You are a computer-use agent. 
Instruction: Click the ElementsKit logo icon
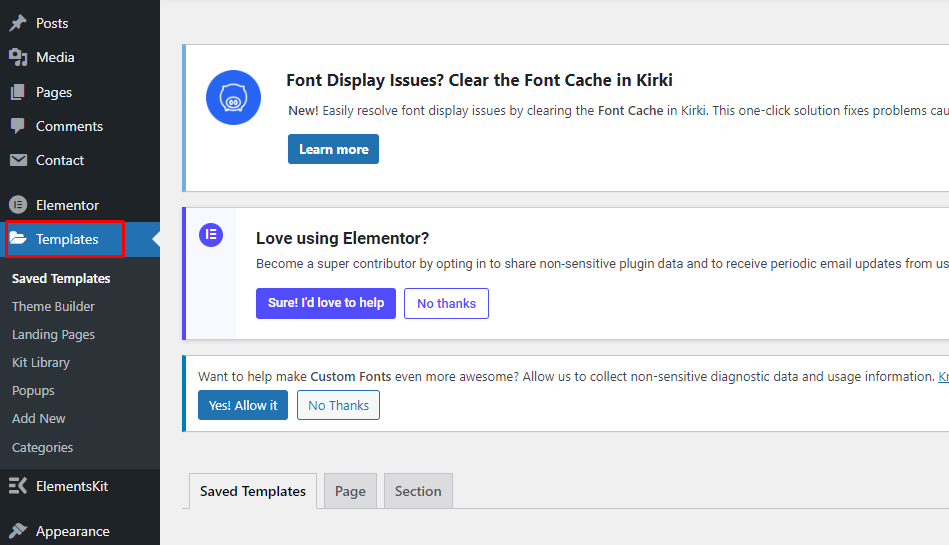pos(18,486)
